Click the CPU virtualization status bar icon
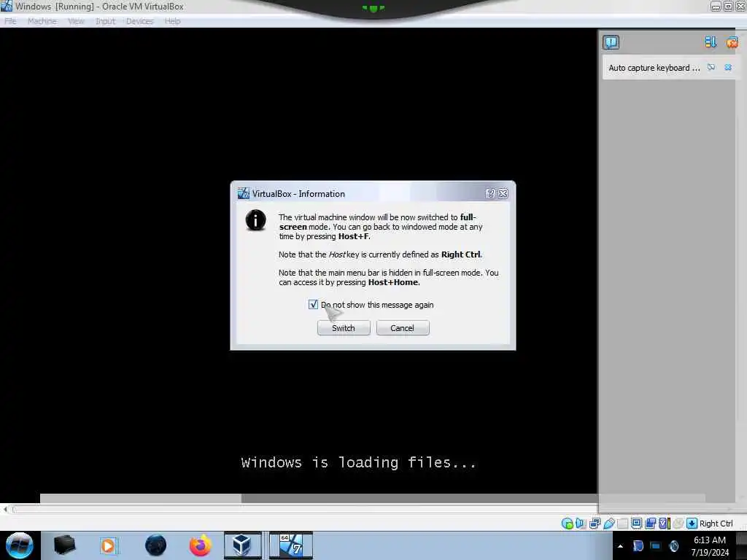 pyautogui.click(x=664, y=524)
